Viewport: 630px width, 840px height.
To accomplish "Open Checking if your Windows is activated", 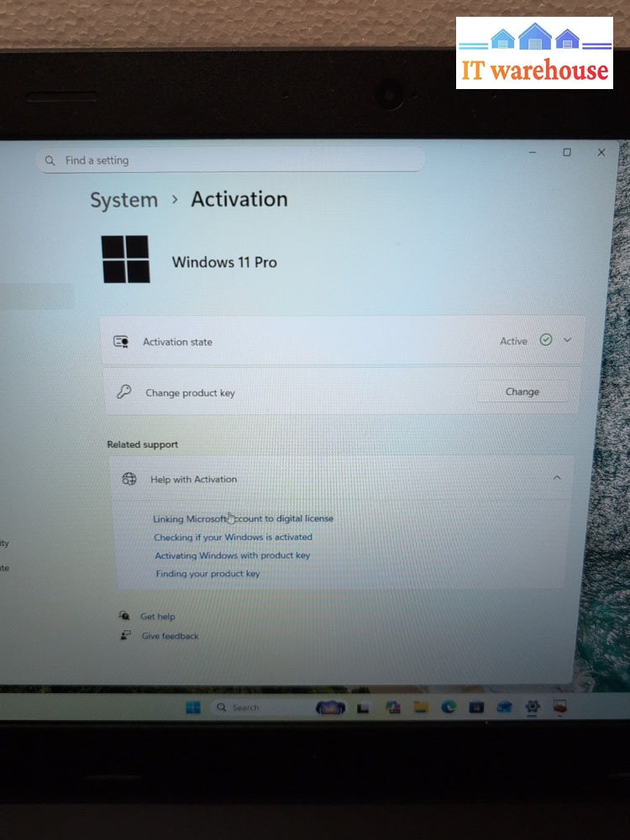I will coord(233,537).
